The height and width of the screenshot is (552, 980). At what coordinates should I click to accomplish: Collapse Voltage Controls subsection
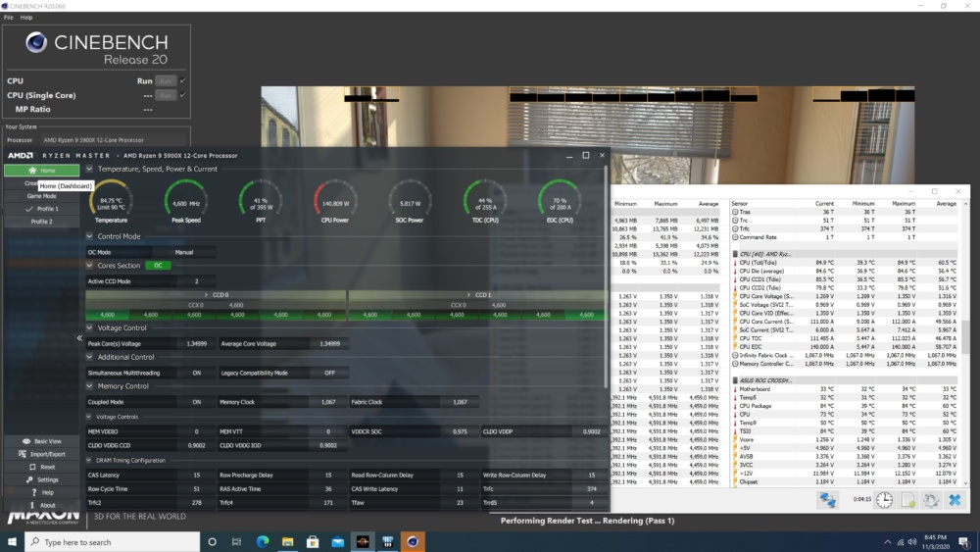click(x=89, y=417)
